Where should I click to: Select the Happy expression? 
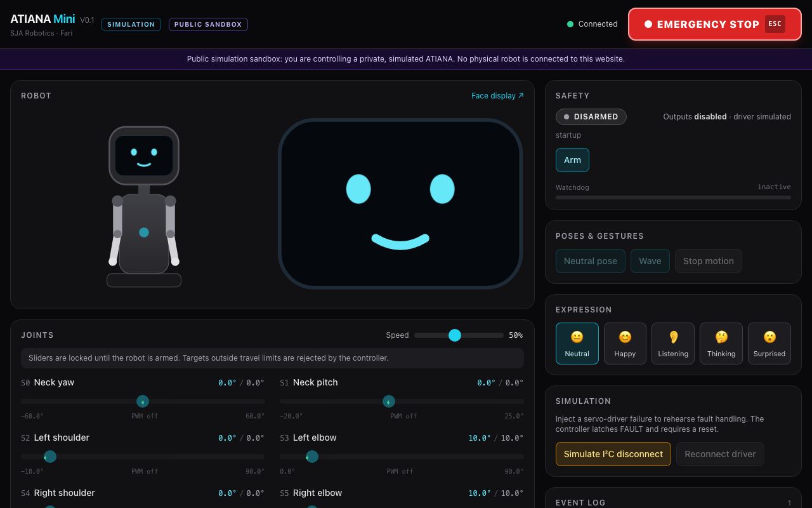625,344
